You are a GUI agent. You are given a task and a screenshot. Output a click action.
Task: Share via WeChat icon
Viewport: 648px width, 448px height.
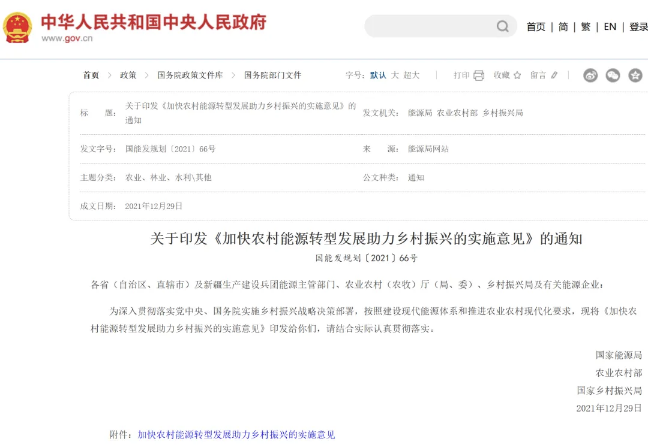[x=612, y=75]
